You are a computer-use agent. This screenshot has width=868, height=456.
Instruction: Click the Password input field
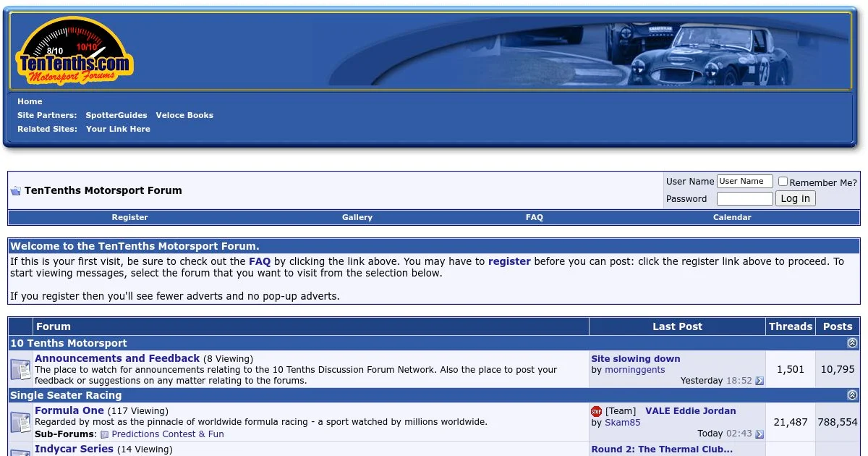pyautogui.click(x=745, y=198)
